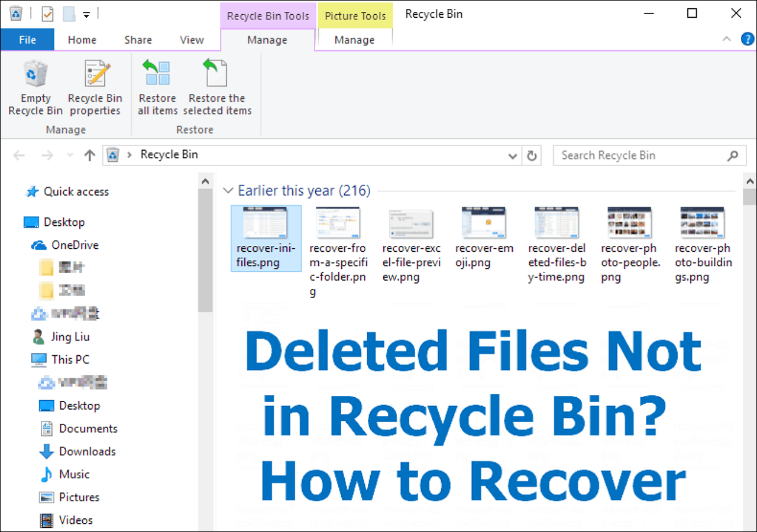
Task: Refresh the Recycle Bin view
Action: (x=532, y=155)
